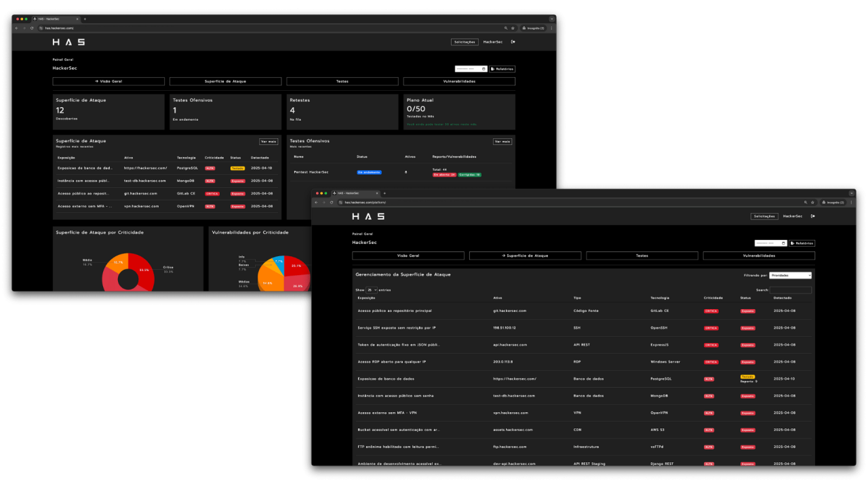
Task: Click the Search input field above the table
Action: click(790, 289)
